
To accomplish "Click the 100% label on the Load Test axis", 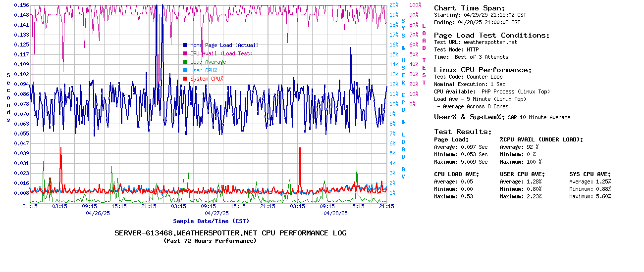I will click(415, 5).
